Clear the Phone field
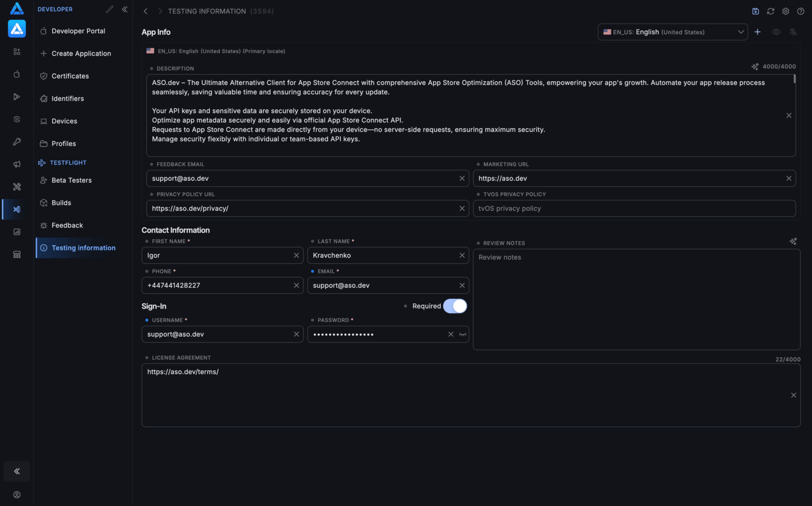Viewport: 812px width, 506px height. 296,286
